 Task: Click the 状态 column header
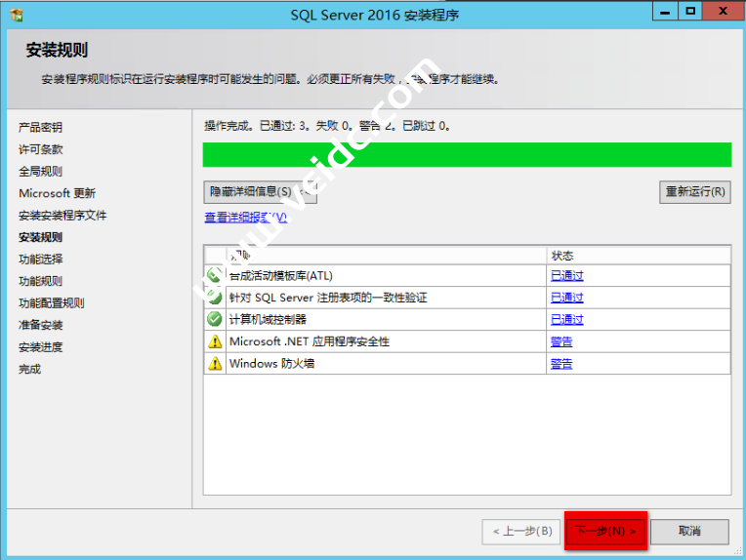click(562, 255)
